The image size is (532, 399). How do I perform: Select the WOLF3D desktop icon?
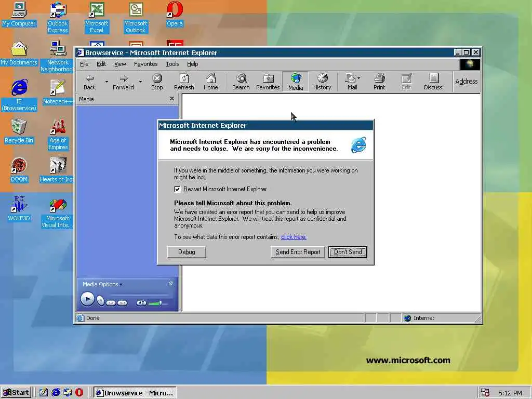(x=19, y=209)
